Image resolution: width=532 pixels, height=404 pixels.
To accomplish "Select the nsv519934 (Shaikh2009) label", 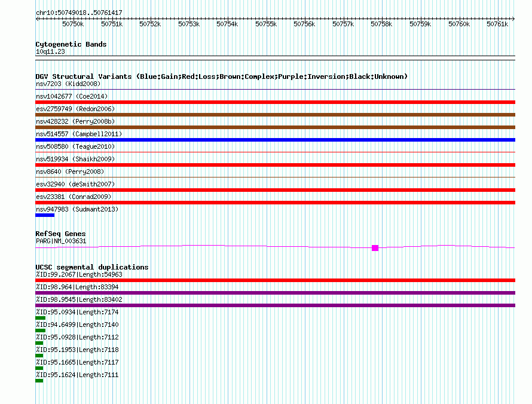I will (75, 159).
